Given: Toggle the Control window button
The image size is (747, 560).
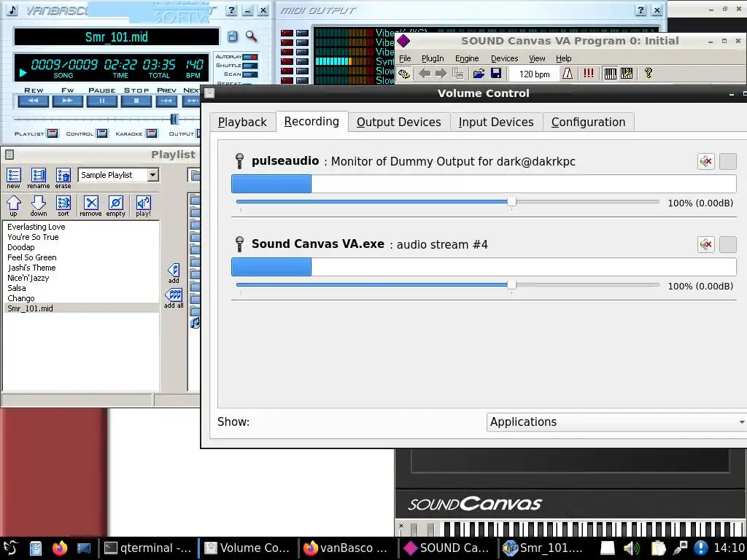Looking at the screenshot, I should 102,133.
